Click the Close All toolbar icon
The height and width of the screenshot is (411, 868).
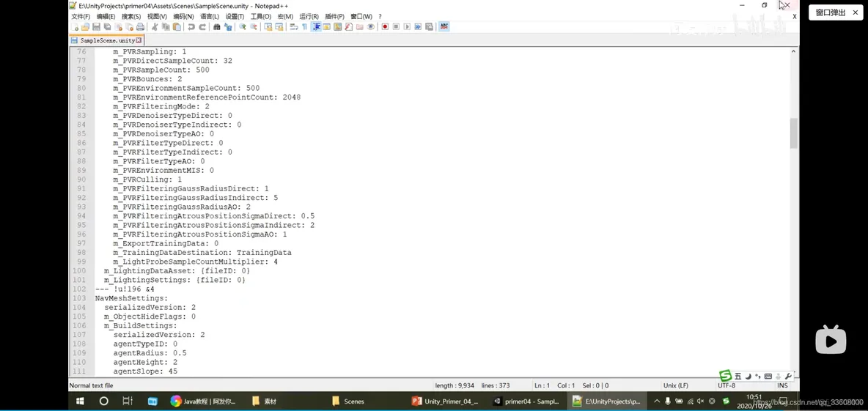click(x=130, y=26)
